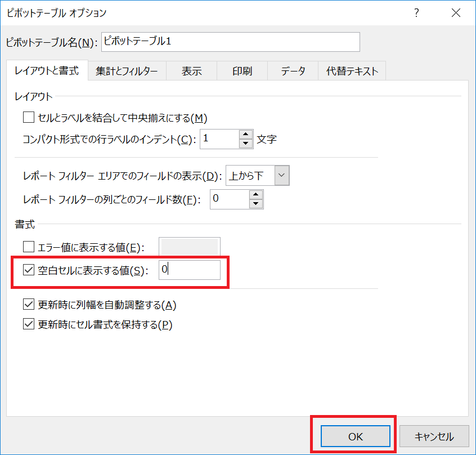Increase the row label indent value
Screen dimensions: 476x455
[x=246, y=134]
